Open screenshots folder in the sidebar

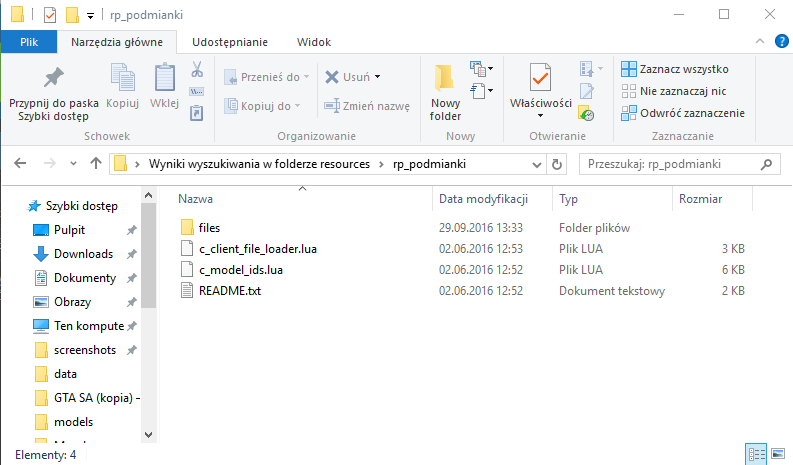click(x=85, y=350)
